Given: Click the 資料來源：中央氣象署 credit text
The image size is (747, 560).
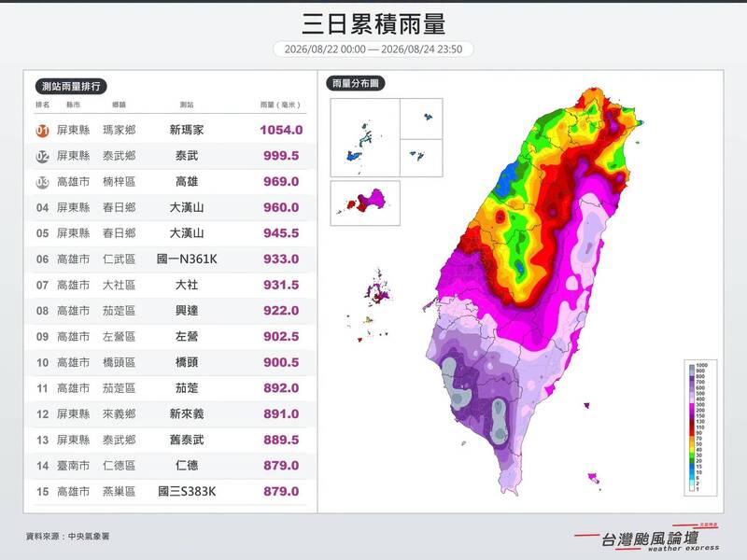Looking at the screenshot, I should point(67,536).
